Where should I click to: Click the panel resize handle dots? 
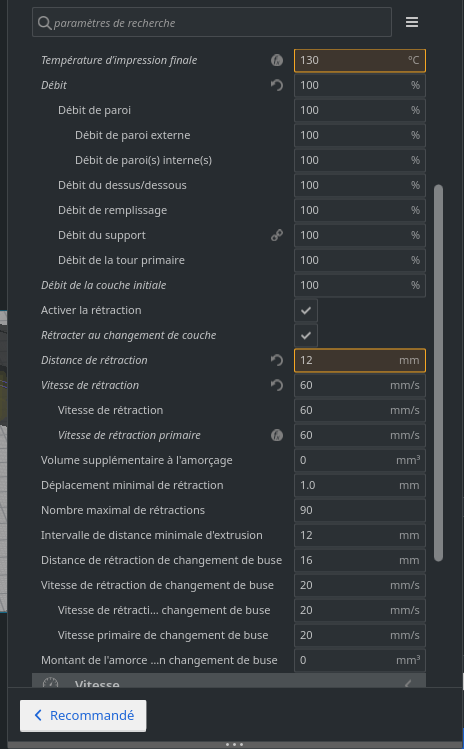(234, 744)
